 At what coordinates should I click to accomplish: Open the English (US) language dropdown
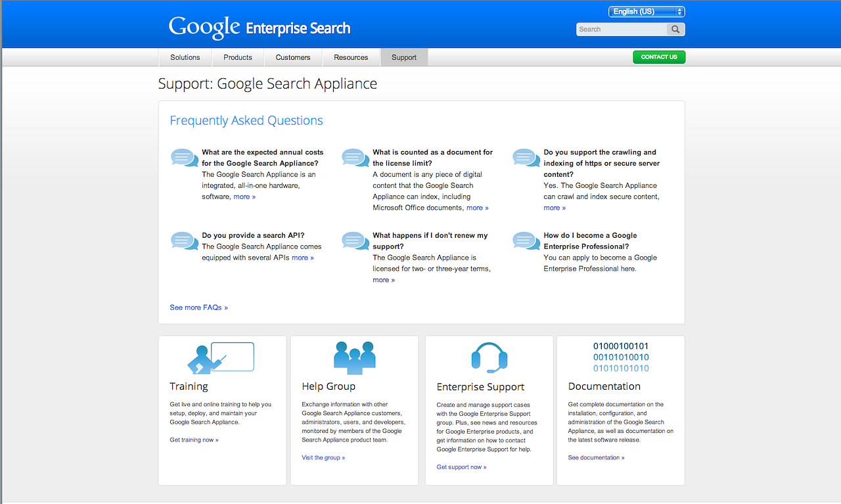647,11
